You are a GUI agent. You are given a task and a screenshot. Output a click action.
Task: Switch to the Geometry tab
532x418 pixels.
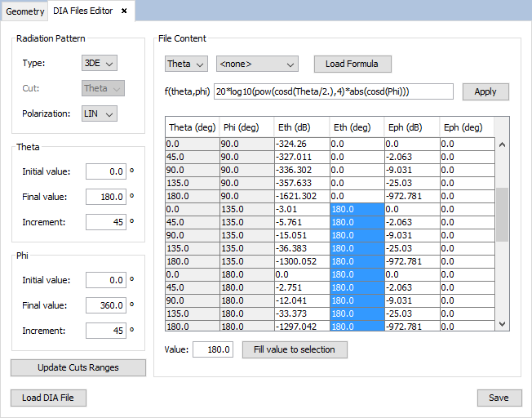point(25,11)
